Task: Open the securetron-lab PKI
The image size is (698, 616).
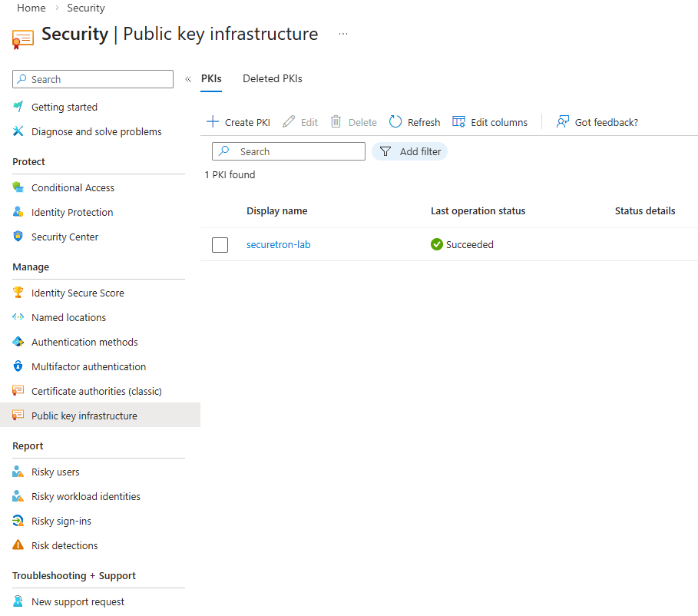Action: (x=278, y=244)
